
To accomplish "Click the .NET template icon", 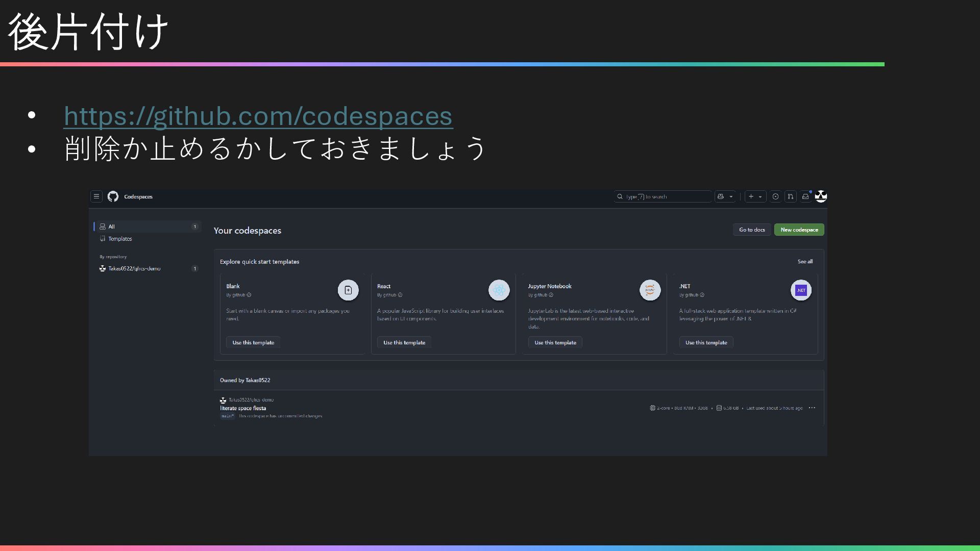I will 801,290.
